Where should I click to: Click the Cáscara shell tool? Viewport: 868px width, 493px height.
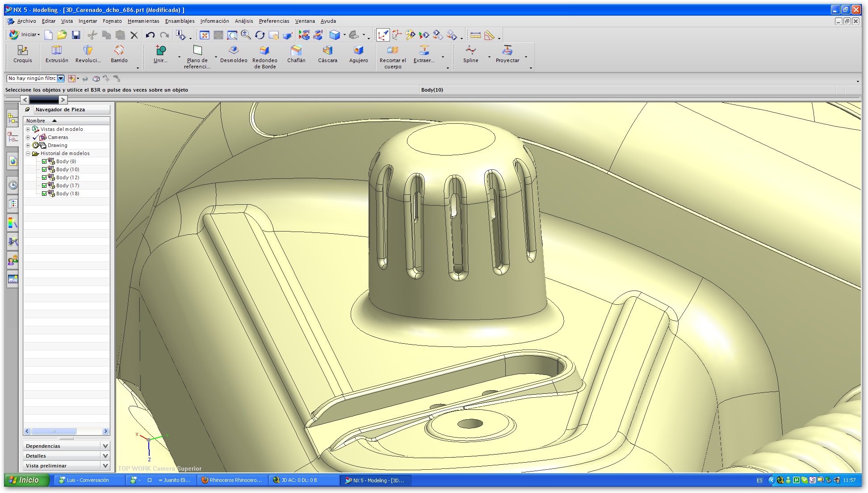point(327,54)
